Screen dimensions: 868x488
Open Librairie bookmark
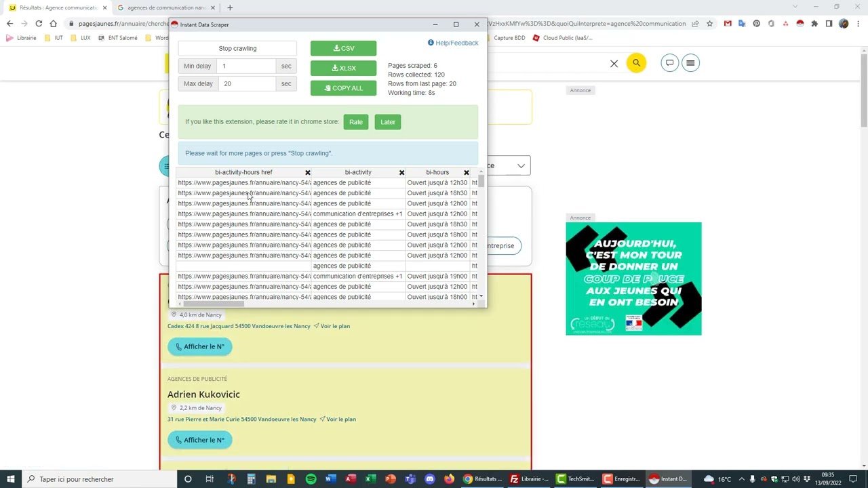pyautogui.click(x=21, y=38)
